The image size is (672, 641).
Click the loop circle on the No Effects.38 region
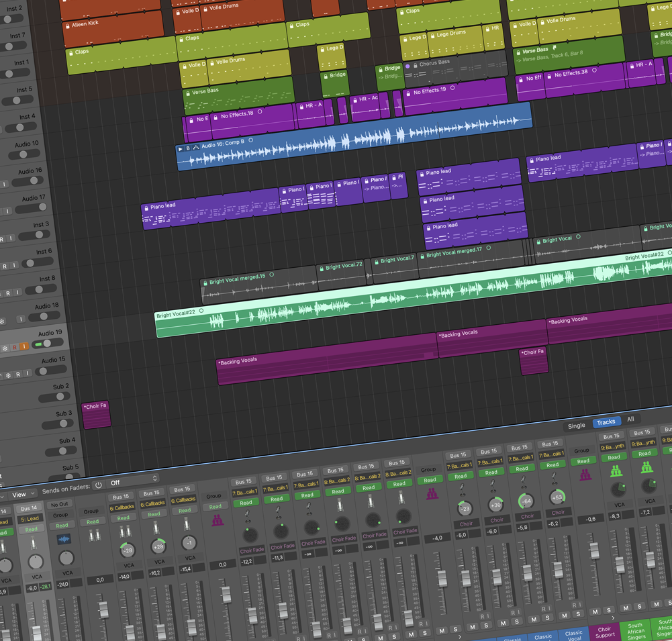pos(594,70)
